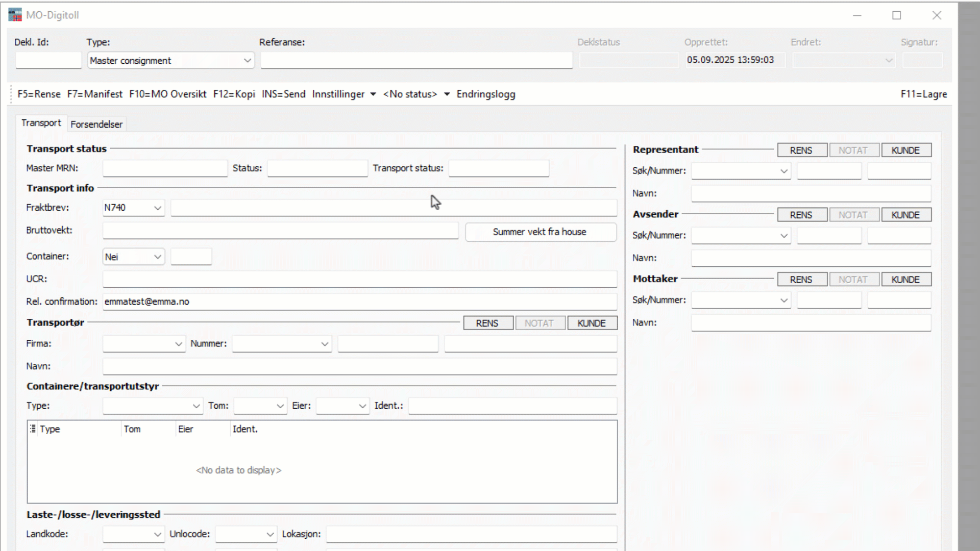Click the MO-Digitoll app icon in title bar
The width and height of the screenshot is (980, 551).
coord(15,15)
